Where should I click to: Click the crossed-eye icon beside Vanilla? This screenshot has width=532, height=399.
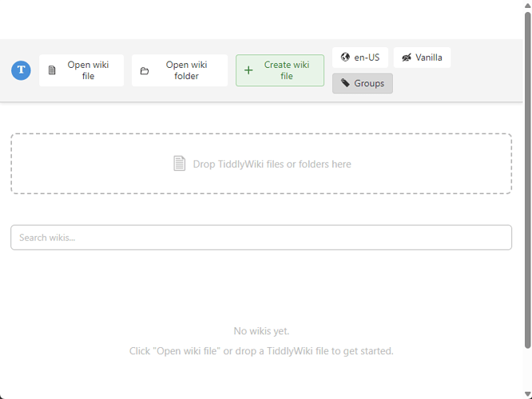coord(407,57)
